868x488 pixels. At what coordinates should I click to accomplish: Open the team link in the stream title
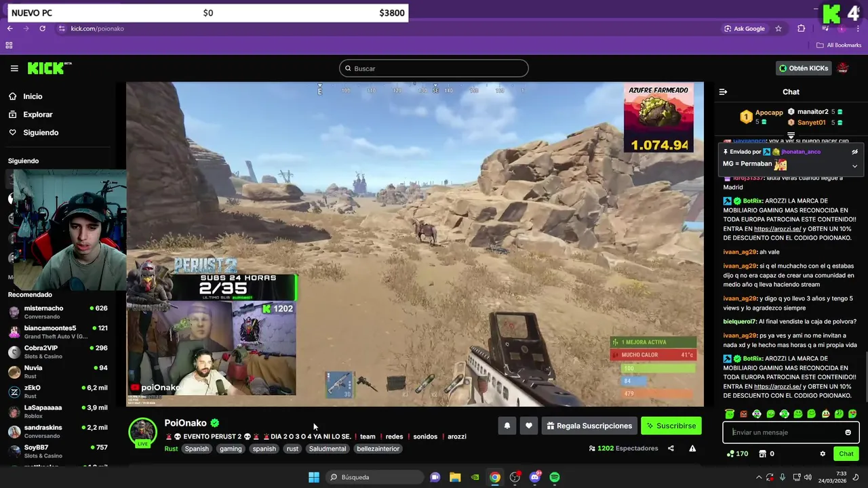[368, 436]
